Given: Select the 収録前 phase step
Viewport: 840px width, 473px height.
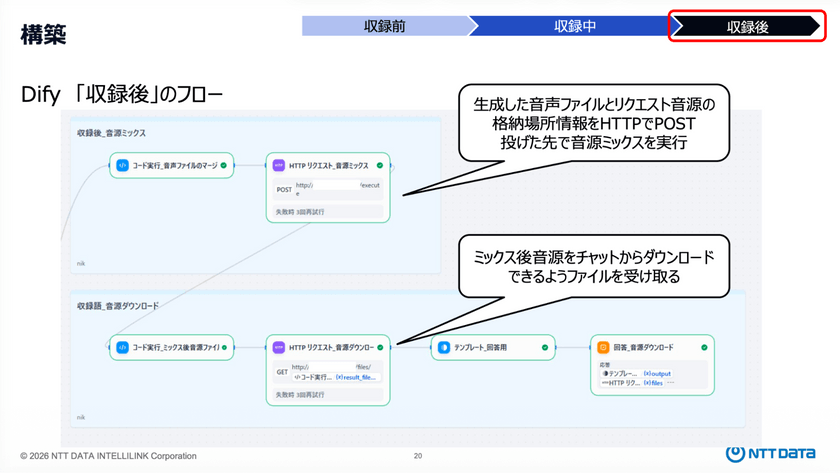Looking at the screenshot, I should (x=385, y=26).
